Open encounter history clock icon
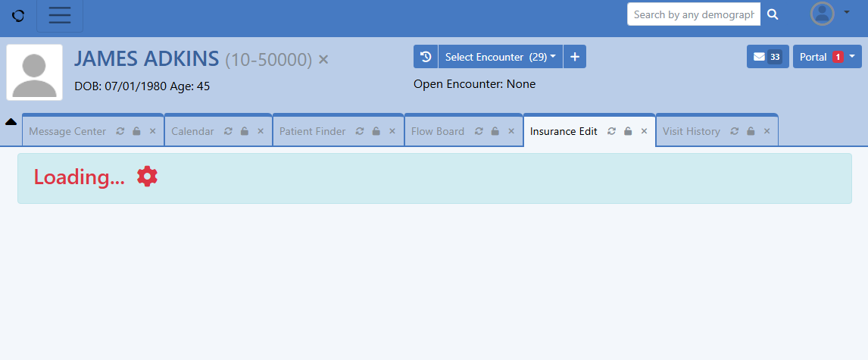868x360 pixels. point(426,57)
